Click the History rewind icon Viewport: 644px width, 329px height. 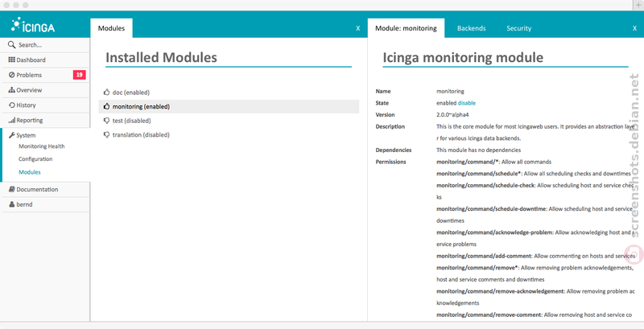[12, 105]
